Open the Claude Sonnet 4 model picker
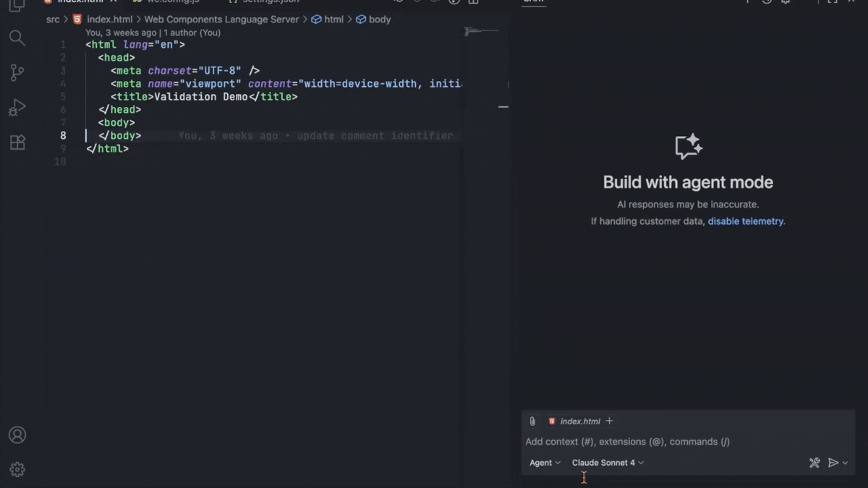Screen dimensions: 868x488 coord(608,463)
